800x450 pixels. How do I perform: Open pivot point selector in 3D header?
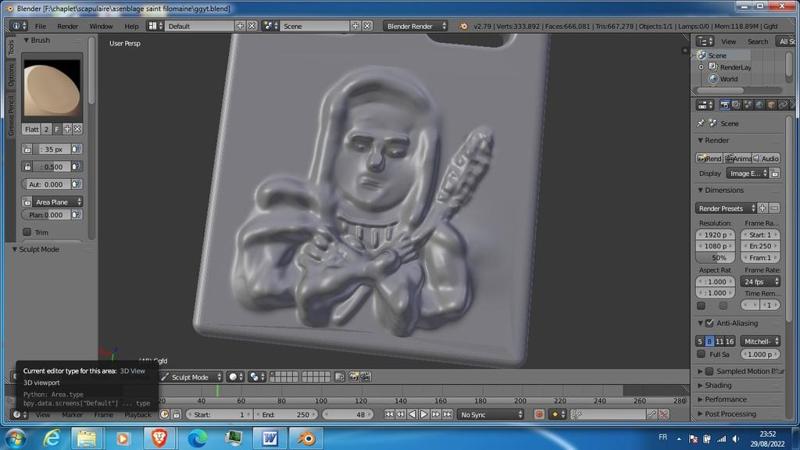256,377
